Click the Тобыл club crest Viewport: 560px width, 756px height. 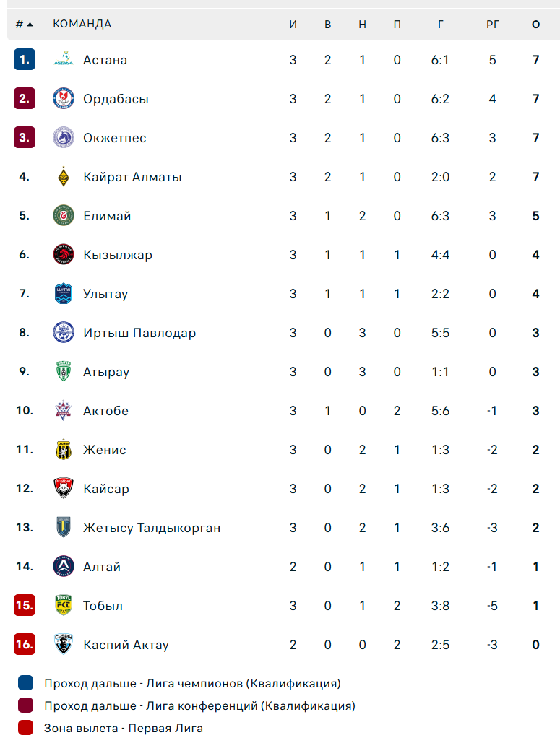64,606
